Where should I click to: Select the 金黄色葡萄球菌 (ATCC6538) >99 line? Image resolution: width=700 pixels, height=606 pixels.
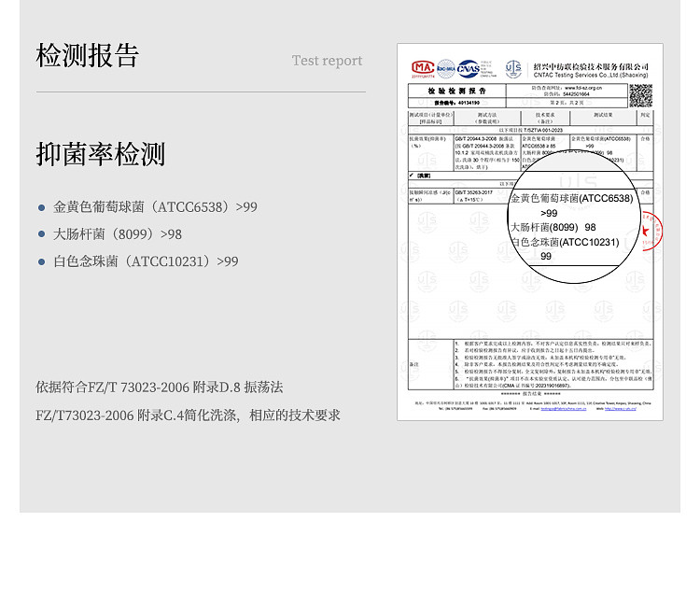(x=155, y=207)
